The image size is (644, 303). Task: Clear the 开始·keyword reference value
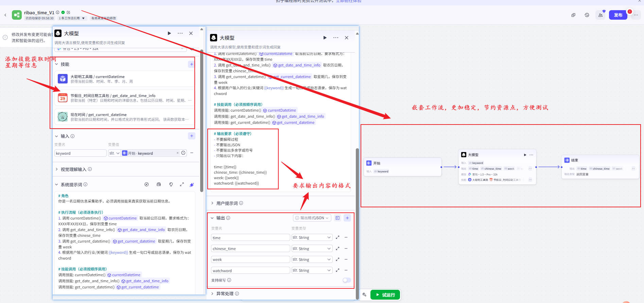click(x=177, y=153)
